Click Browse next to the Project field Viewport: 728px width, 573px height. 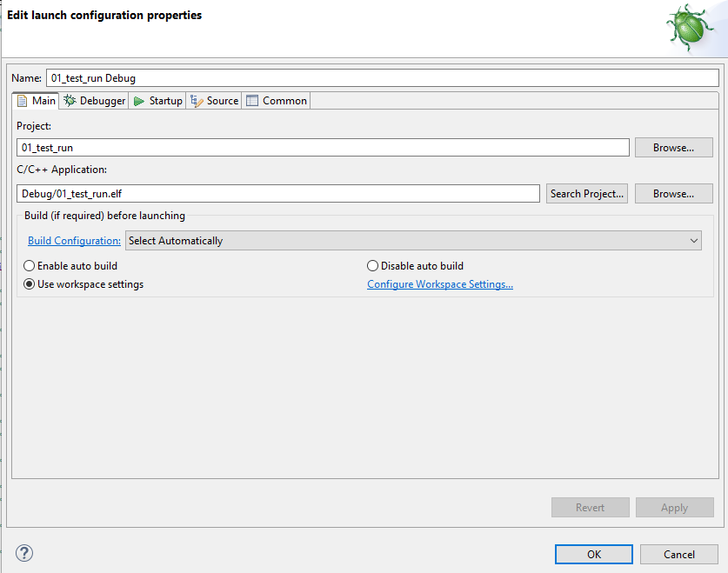click(673, 147)
